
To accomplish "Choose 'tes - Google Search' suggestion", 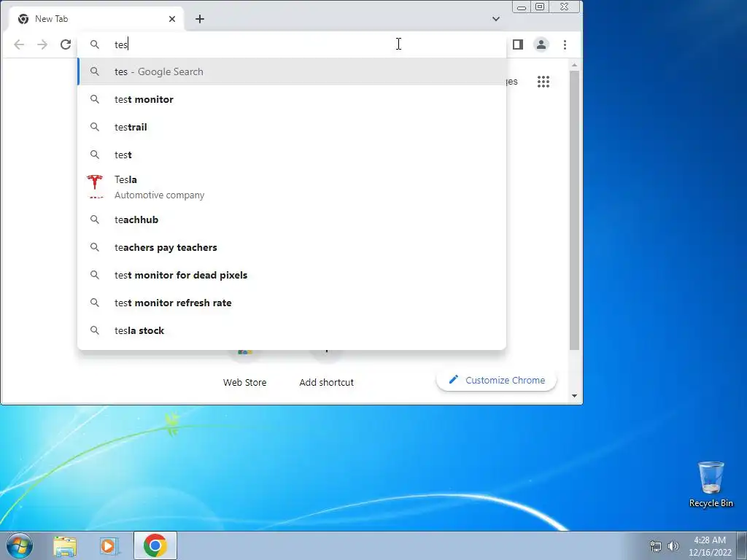I will (x=292, y=71).
